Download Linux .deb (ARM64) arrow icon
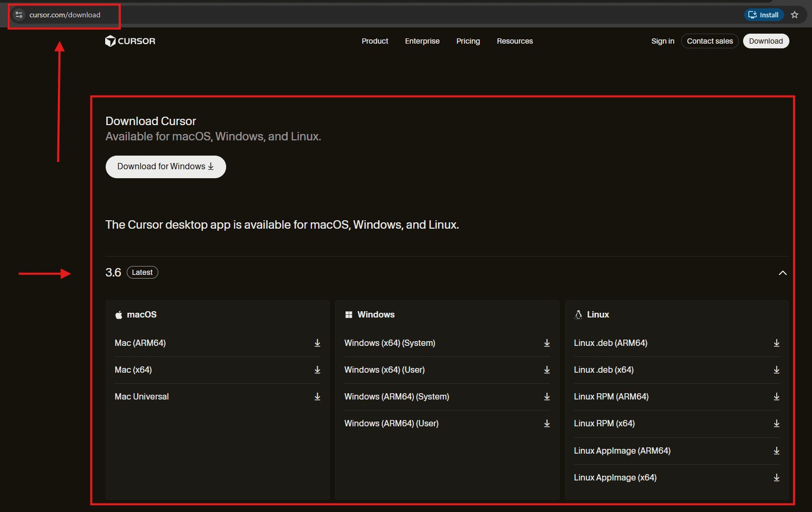This screenshot has width=812, height=512. pyautogui.click(x=776, y=343)
